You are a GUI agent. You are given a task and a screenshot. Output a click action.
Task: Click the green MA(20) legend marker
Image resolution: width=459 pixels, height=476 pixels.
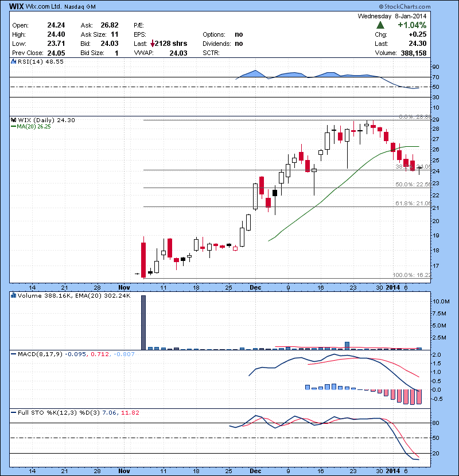pos(13,127)
